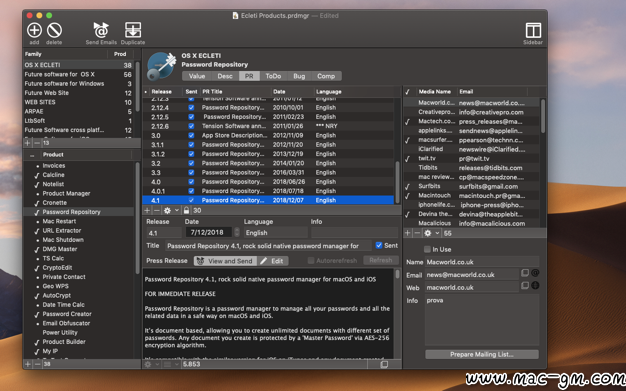Viewport: 626px width, 391px height.
Task: Open dropdown arrow next to media list gear
Action: (x=437, y=233)
